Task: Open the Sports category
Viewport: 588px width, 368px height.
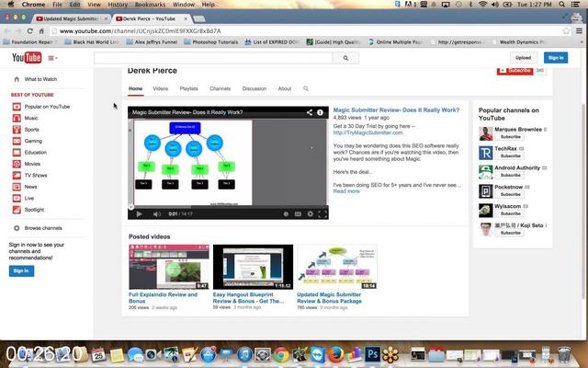Action: point(31,130)
